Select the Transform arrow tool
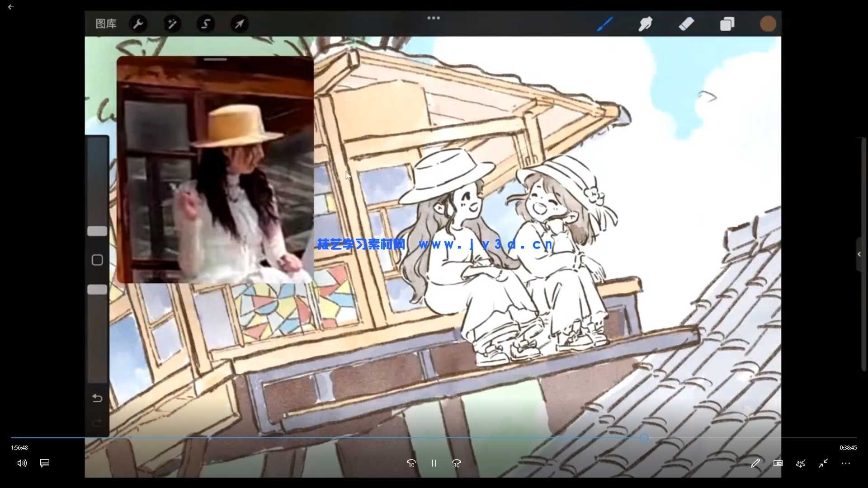868x488 pixels. tap(240, 23)
